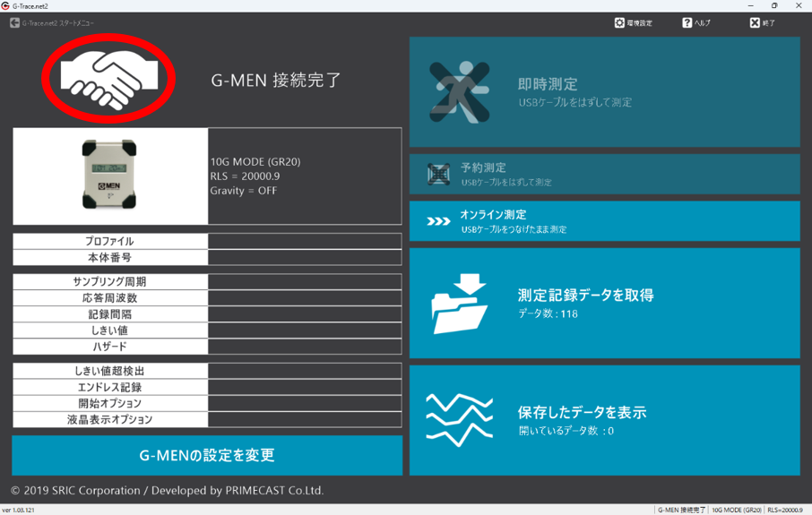This screenshot has width=812, height=515.
Task: Click the 開始オプション value cell
Action: click(305, 403)
